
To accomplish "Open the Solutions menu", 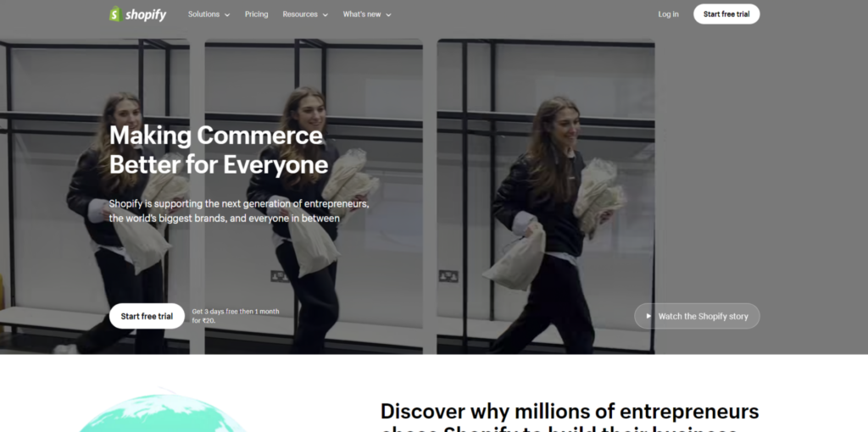I will 209,14.
